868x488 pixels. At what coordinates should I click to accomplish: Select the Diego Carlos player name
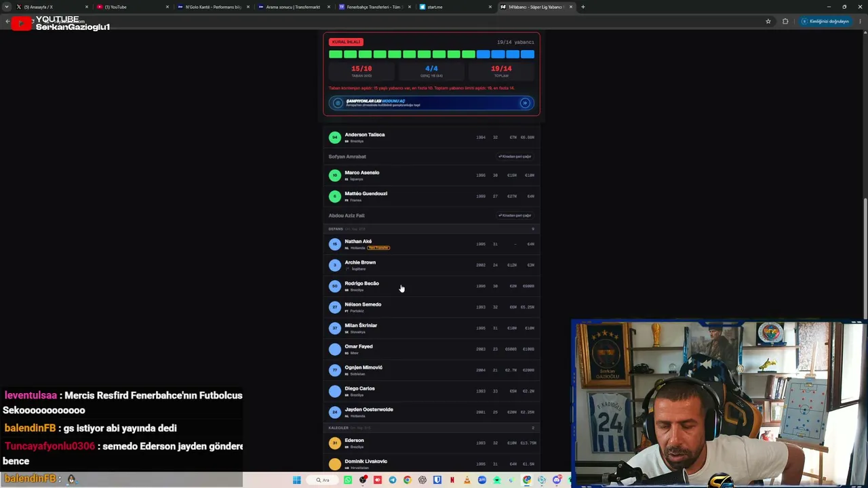coord(359,388)
